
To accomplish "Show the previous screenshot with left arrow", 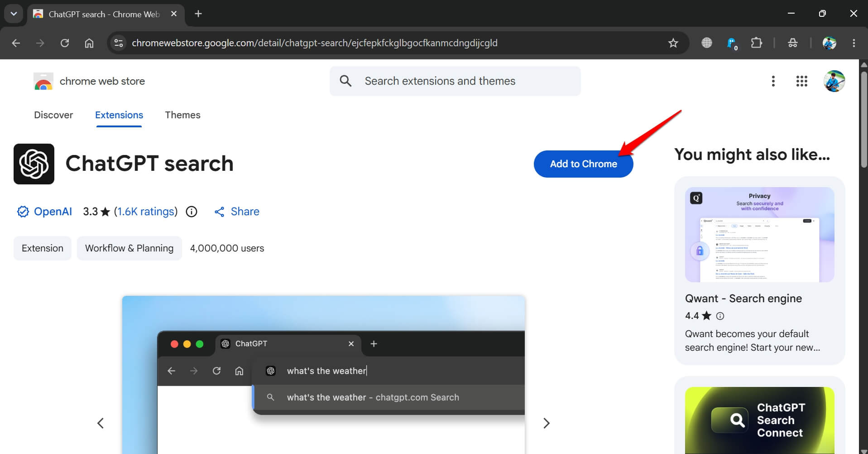I will (101, 423).
